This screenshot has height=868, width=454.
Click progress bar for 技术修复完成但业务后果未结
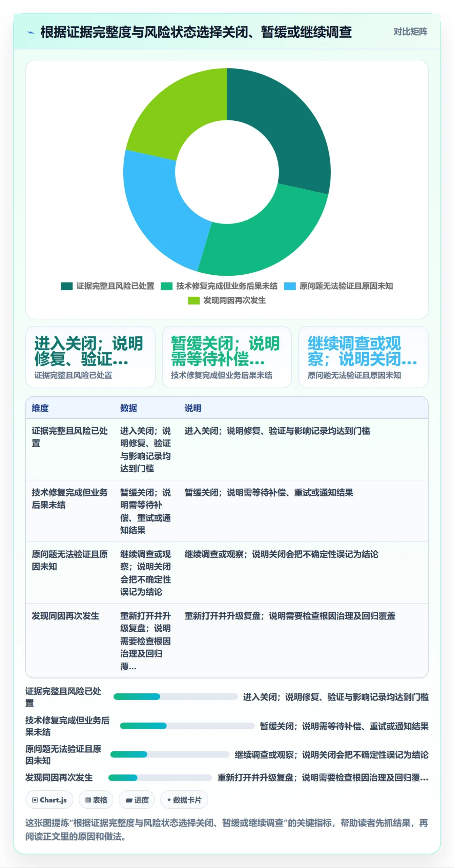pos(187,726)
